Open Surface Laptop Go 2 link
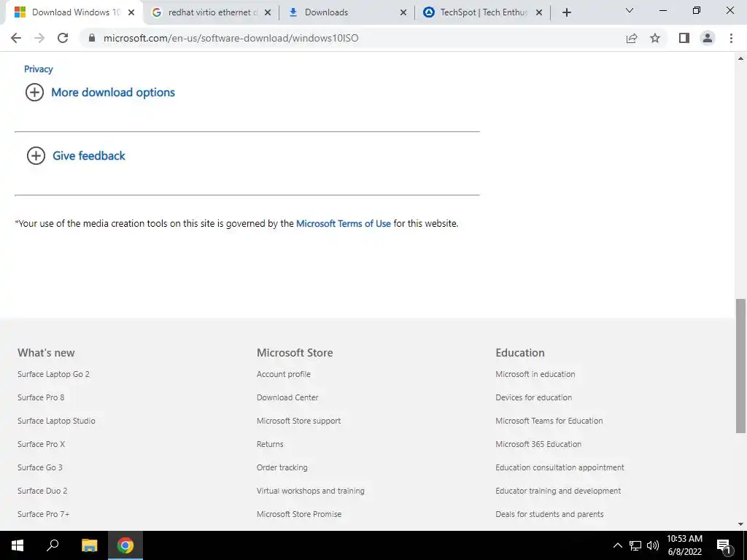Screen dimensions: 747x560 [53, 374]
